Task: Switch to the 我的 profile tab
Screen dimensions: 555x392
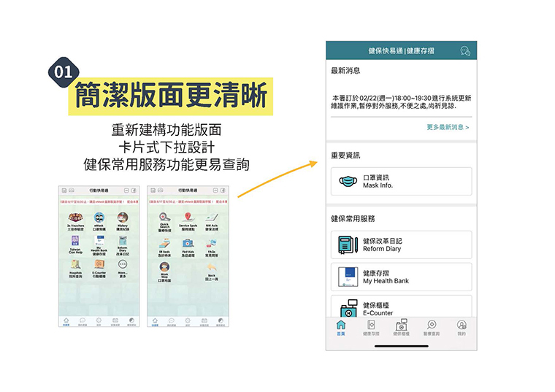Action: tap(462, 328)
